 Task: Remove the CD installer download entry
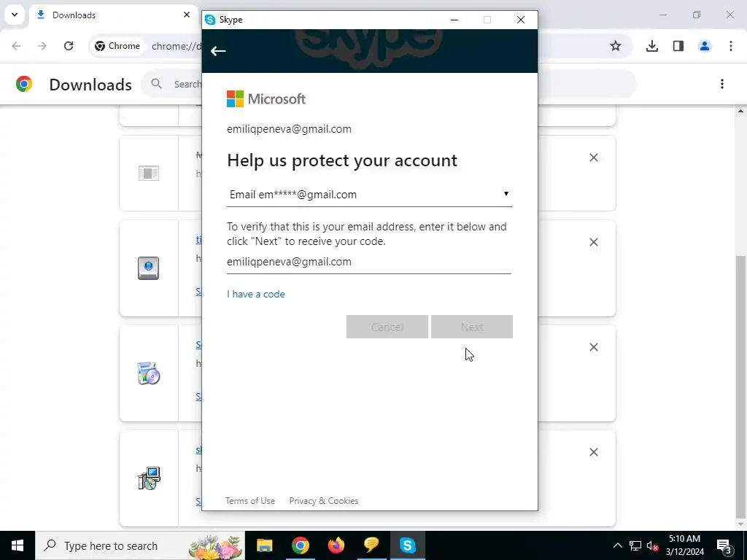(x=593, y=347)
